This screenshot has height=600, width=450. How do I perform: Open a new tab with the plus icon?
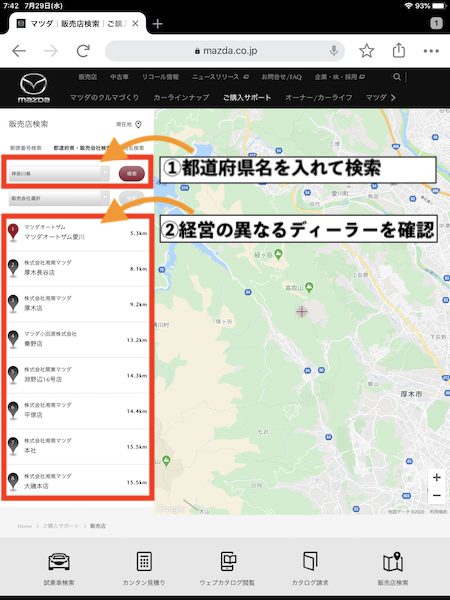[x=157, y=24]
